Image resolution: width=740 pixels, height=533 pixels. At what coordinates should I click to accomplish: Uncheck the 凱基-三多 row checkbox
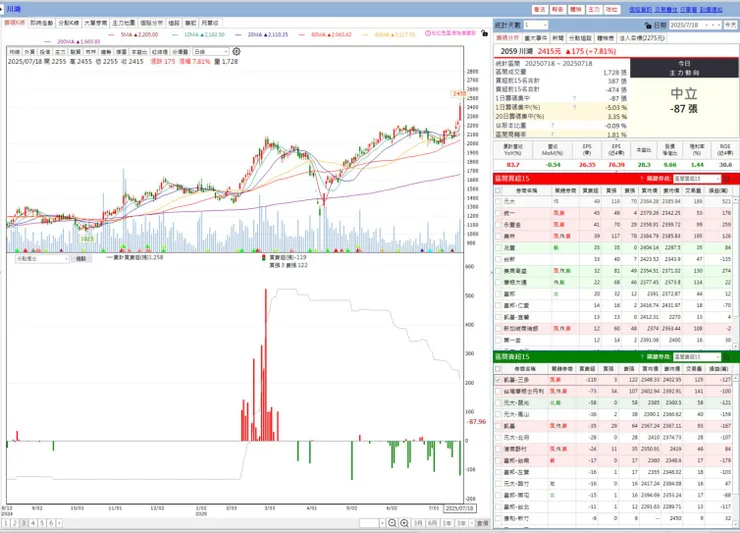point(498,380)
